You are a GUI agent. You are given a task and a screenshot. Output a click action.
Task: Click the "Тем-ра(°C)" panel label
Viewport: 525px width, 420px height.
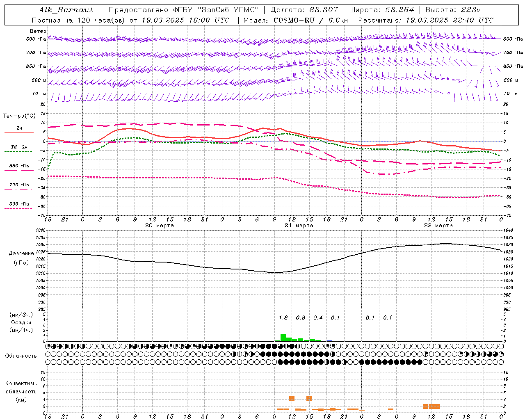19,116
